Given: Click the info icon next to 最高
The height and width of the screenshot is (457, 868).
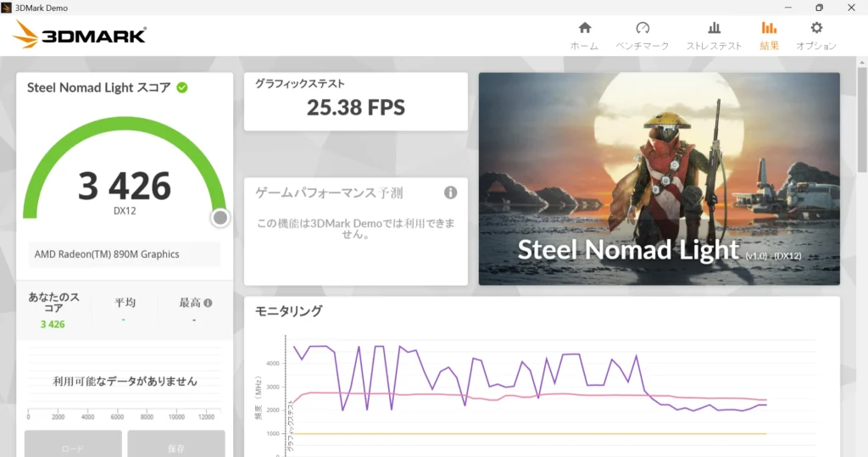Looking at the screenshot, I should [x=208, y=303].
